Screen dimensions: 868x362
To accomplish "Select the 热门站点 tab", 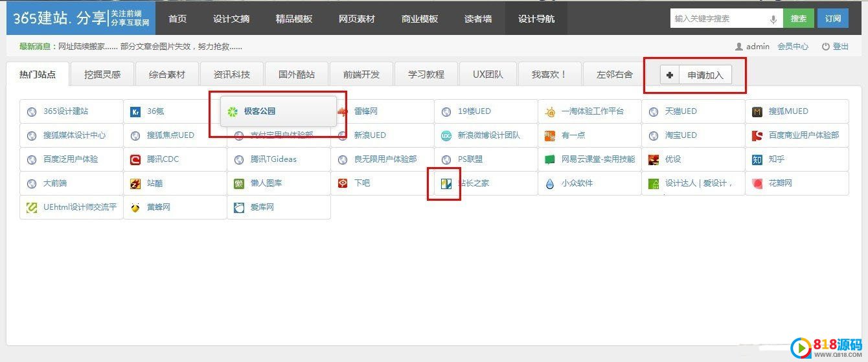I will click(x=38, y=74).
